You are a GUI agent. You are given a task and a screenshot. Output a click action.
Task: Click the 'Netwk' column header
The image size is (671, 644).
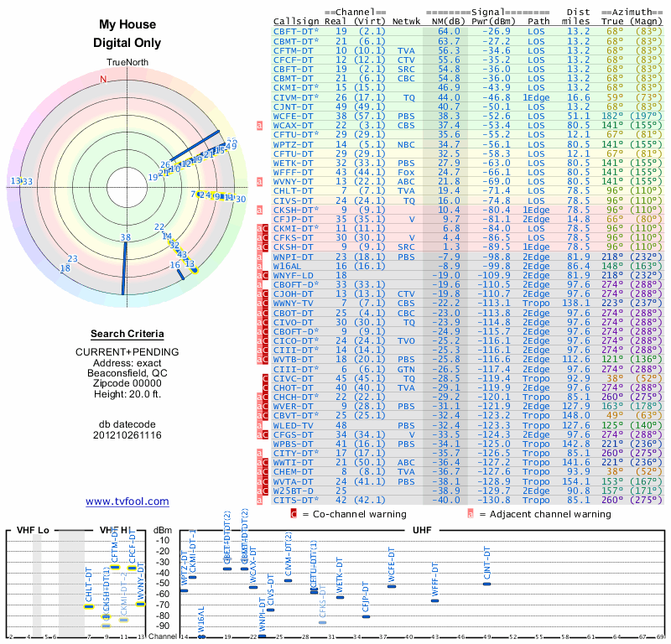tap(406, 22)
